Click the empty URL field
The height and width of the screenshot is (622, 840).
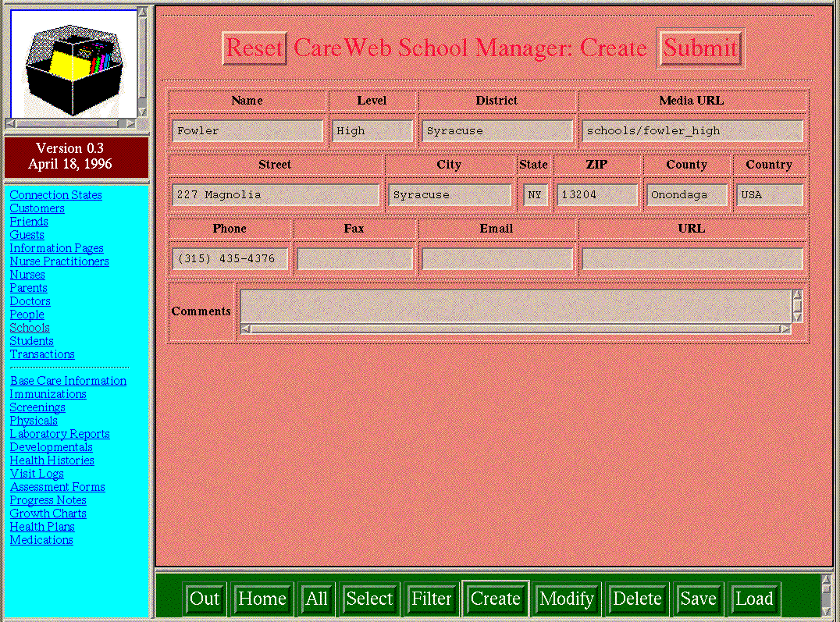click(692, 259)
